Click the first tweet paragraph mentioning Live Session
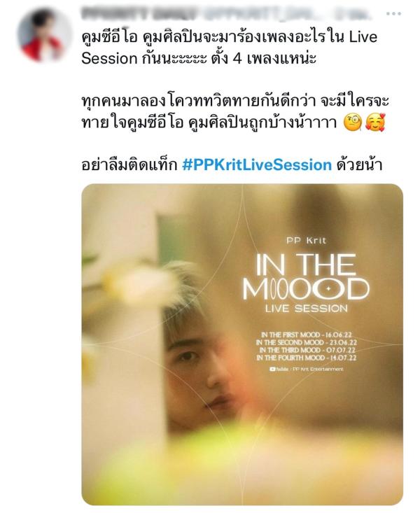The image size is (420, 513). [x=230, y=48]
